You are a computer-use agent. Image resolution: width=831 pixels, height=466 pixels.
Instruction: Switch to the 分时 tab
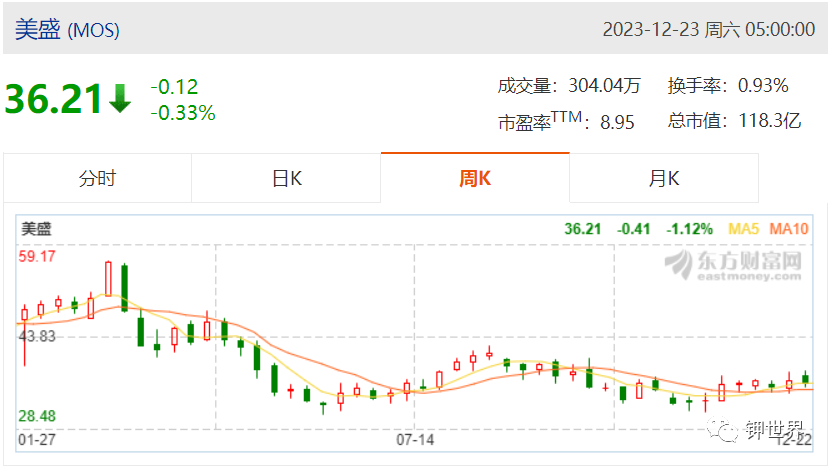click(x=98, y=178)
